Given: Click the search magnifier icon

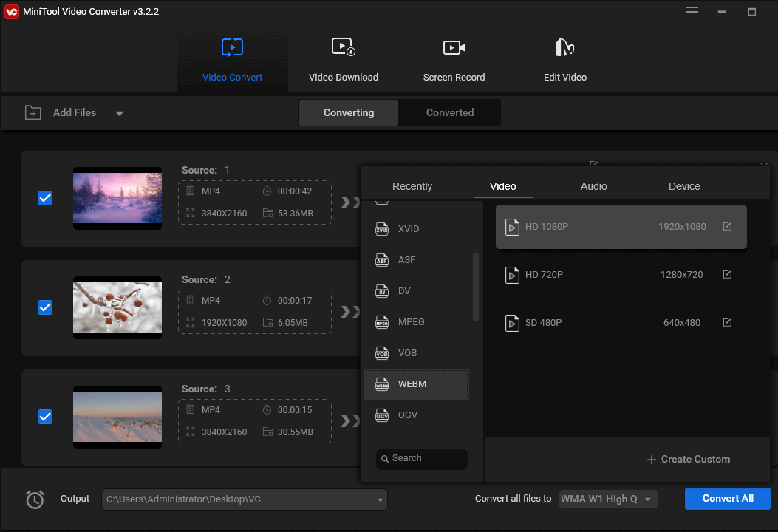Looking at the screenshot, I should coord(385,459).
